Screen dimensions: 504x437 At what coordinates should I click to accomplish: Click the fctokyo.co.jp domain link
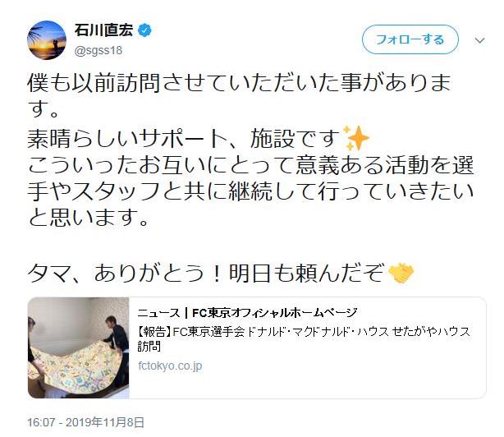coord(170,366)
